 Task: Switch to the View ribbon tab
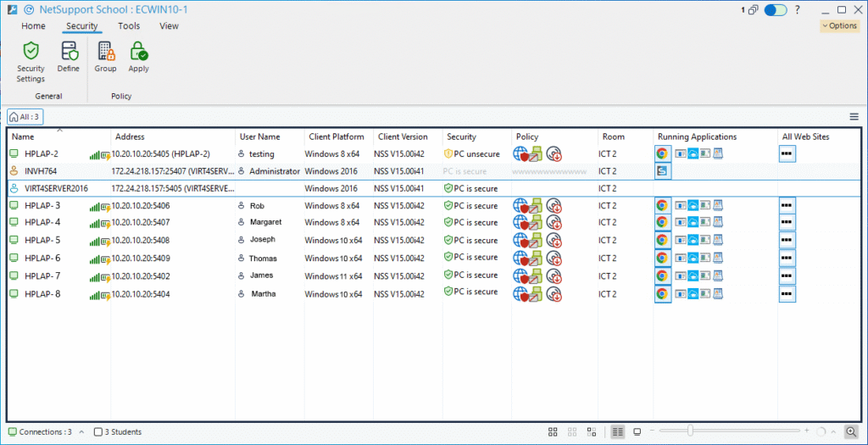[x=169, y=26]
